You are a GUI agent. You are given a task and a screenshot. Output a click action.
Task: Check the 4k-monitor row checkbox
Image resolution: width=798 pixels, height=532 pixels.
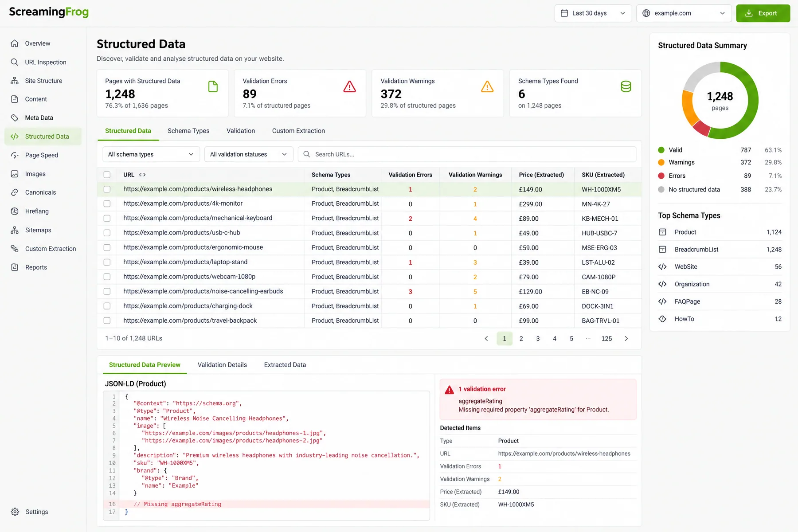coord(107,204)
